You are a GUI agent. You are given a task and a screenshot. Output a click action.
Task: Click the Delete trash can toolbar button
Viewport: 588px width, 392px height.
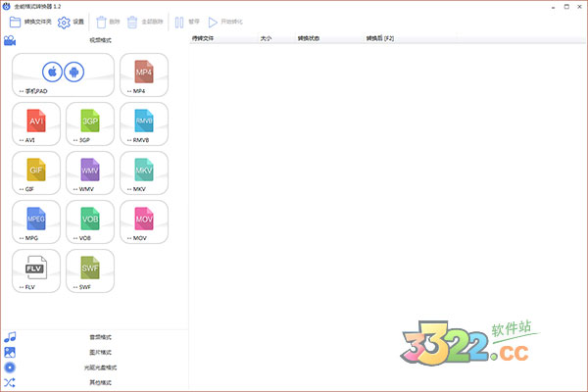click(108, 23)
